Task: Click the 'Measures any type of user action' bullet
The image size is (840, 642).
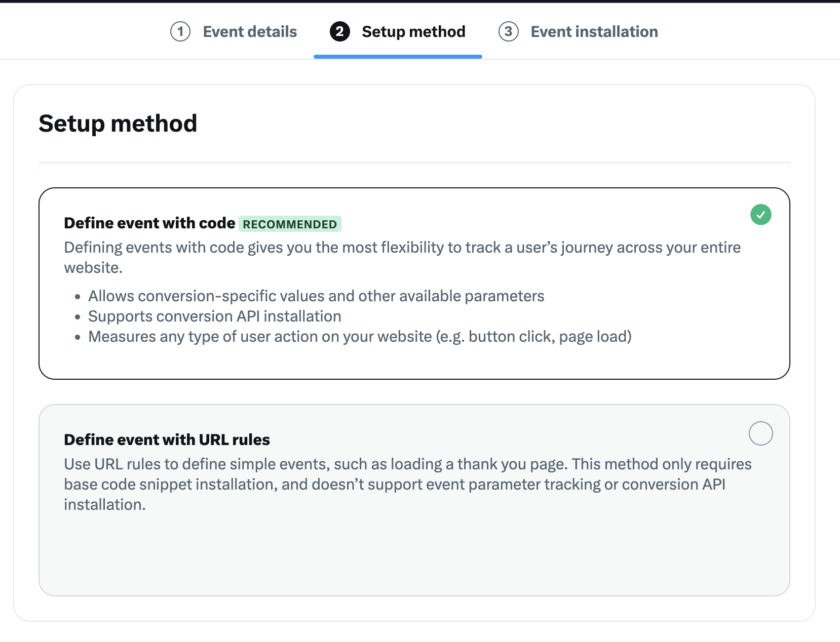Action: coord(360,337)
